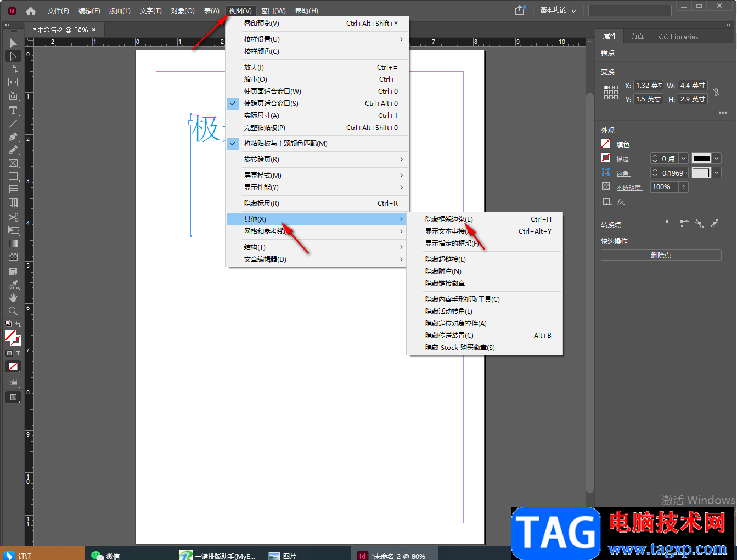Select the Free Transform tool

[x=13, y=230]
